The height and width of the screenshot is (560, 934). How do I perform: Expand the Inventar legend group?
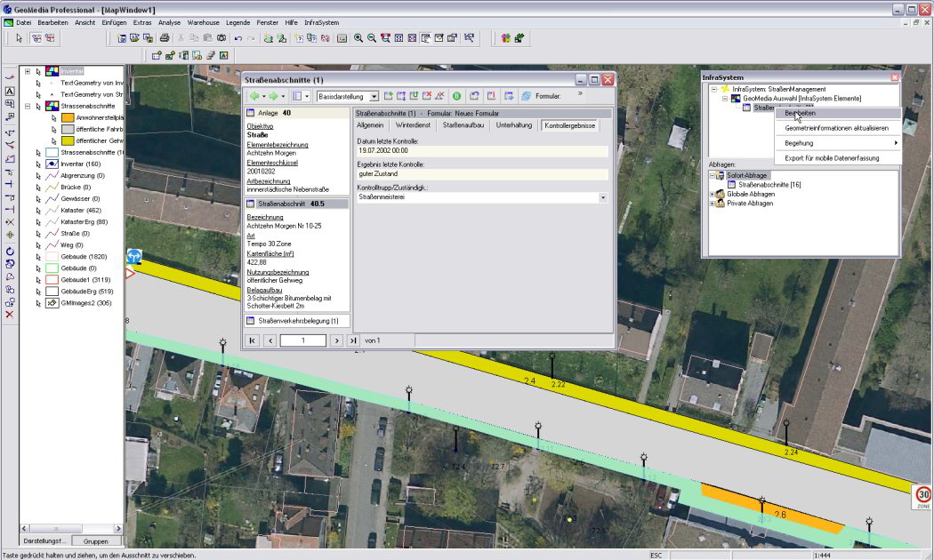[x=28, y=71]
